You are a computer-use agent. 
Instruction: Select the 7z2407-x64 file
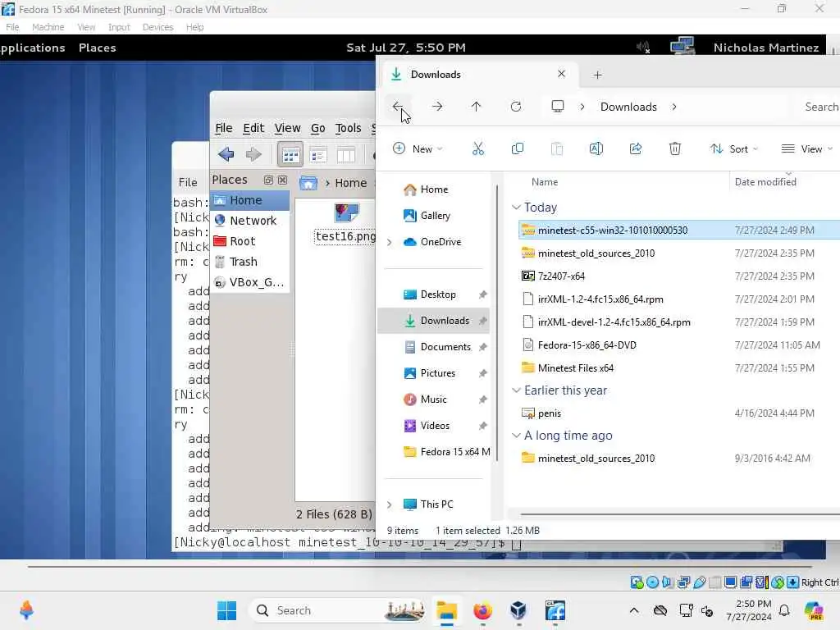click(561, 276)
